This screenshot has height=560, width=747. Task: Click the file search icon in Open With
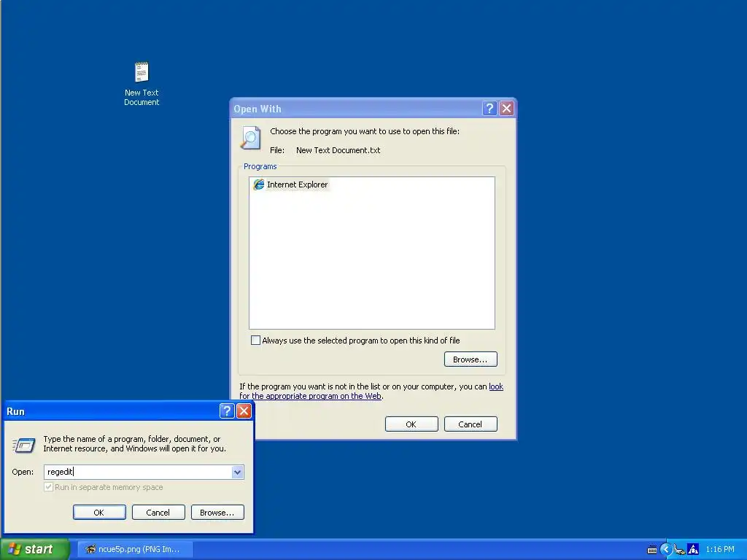[x=251, y=137]
